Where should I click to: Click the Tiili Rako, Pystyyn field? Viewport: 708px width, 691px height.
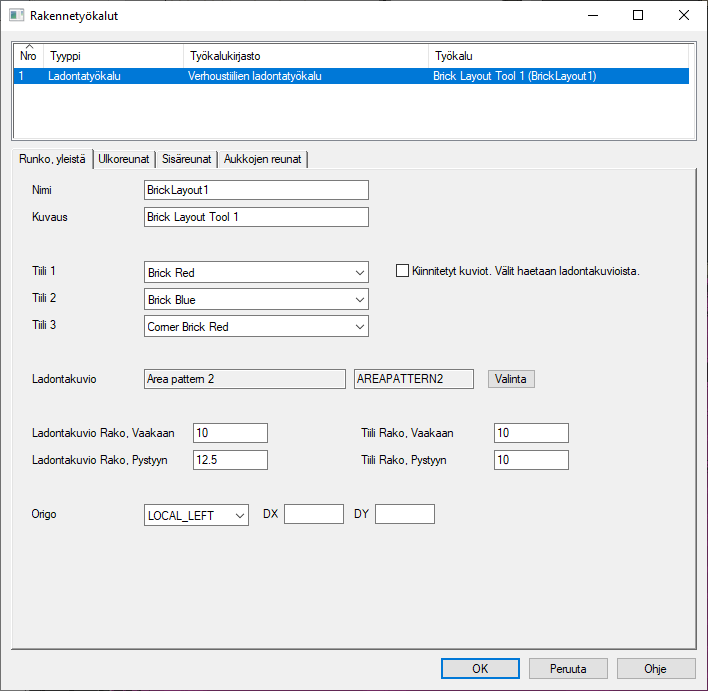point(531,460)
